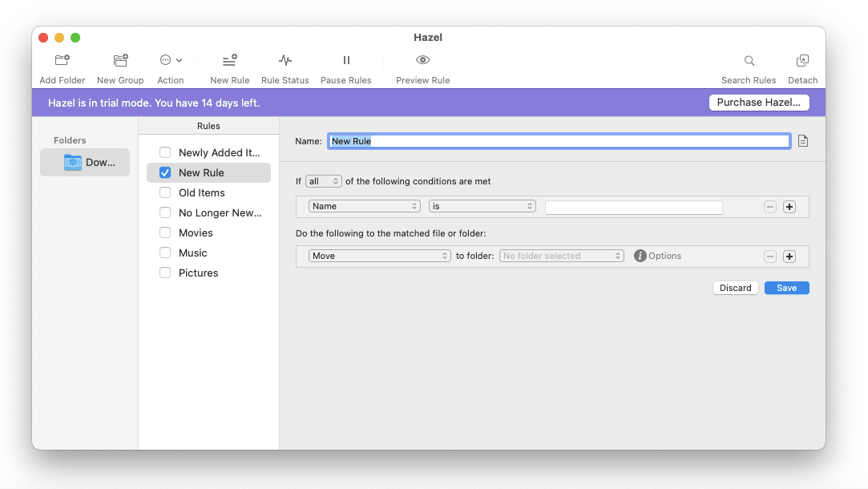This screenshot has width=868, height=489.
Task: Click the Pause Rules icon
Action: tap(346, 60)
